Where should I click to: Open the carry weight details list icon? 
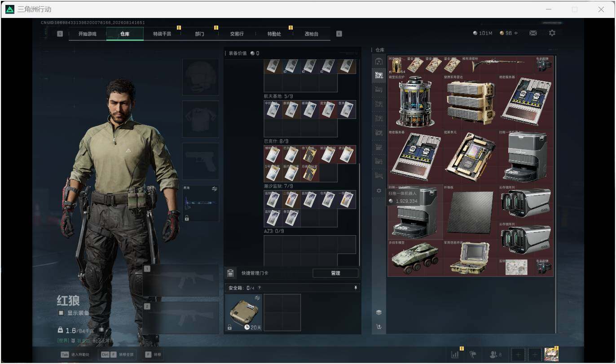point(101,330)
